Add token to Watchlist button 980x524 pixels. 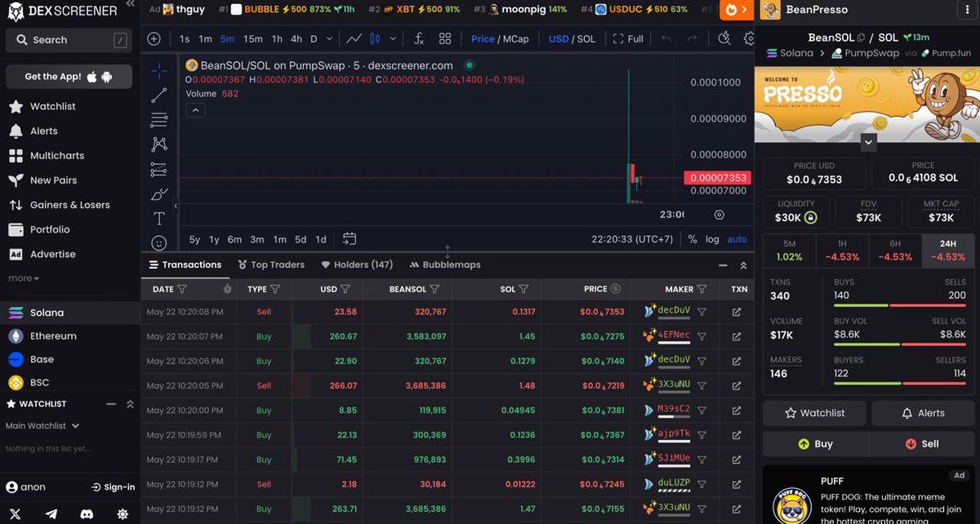815,413
